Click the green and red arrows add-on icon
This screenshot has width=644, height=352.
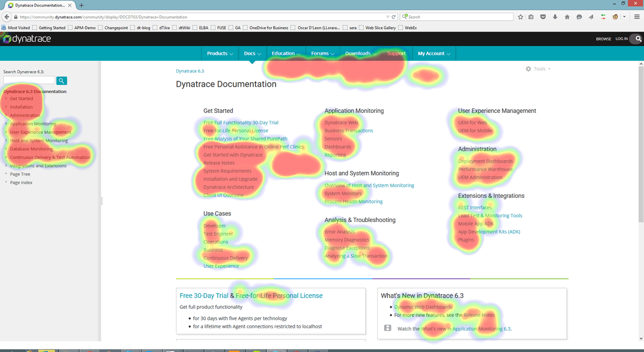[x=603, y=17]
